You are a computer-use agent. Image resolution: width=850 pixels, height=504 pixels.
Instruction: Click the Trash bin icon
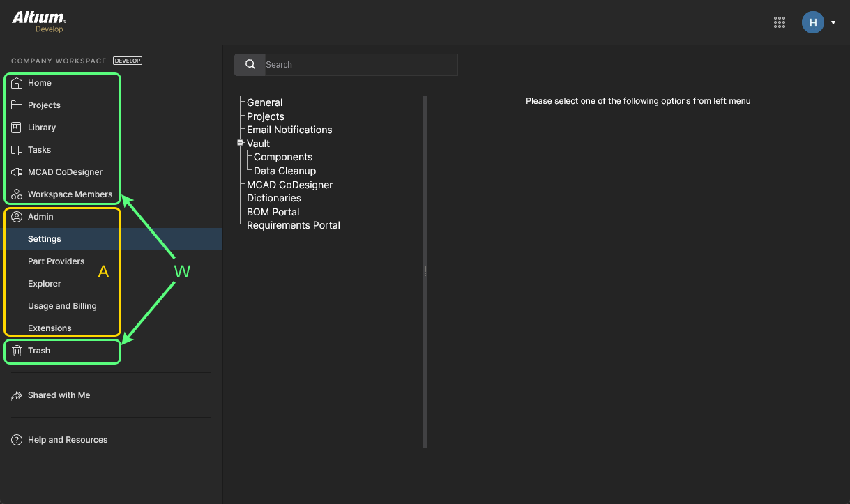tap(17, 351)
